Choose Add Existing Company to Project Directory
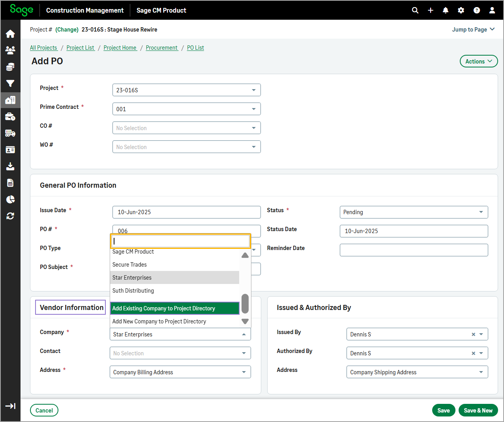Viewport: 504px width, 422px height. [x=175, y=308]
